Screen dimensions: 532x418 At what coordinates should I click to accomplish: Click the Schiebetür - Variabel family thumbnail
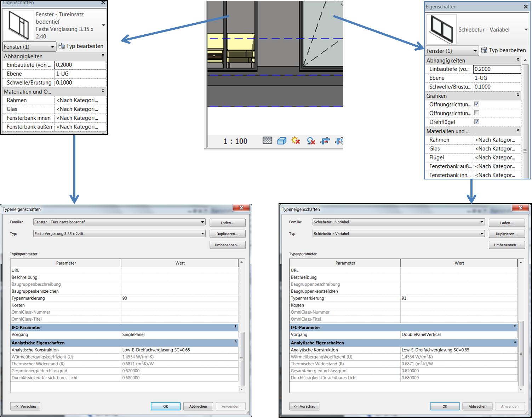coord(441,29)
